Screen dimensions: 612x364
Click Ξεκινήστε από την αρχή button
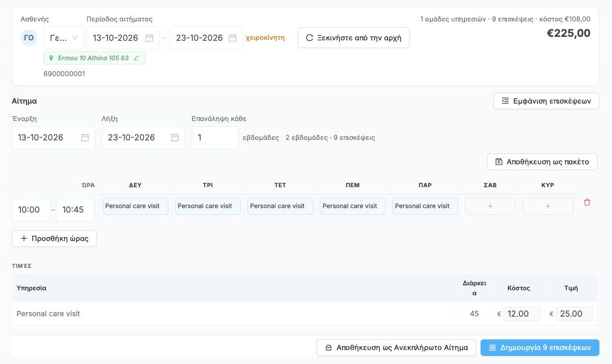[x=354, y=38]
